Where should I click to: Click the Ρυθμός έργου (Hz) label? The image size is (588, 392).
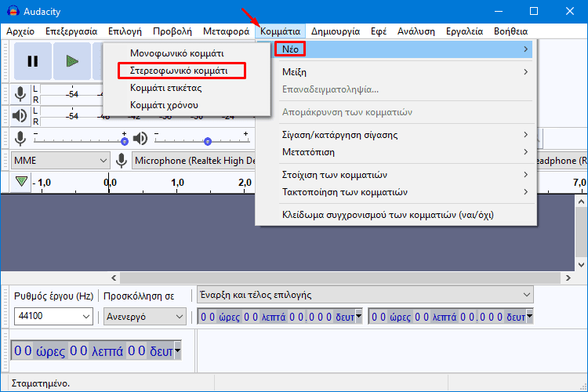[x=53, y=296]
